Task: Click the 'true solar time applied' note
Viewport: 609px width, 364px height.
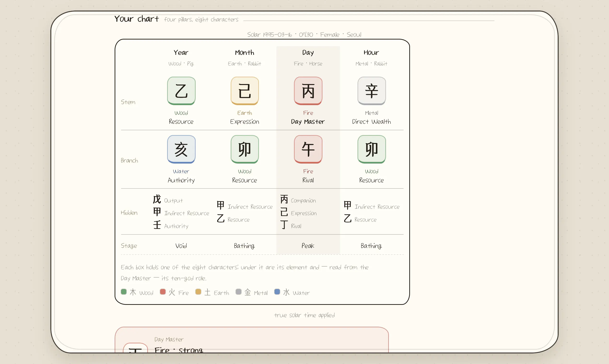Action: [304, 315]
